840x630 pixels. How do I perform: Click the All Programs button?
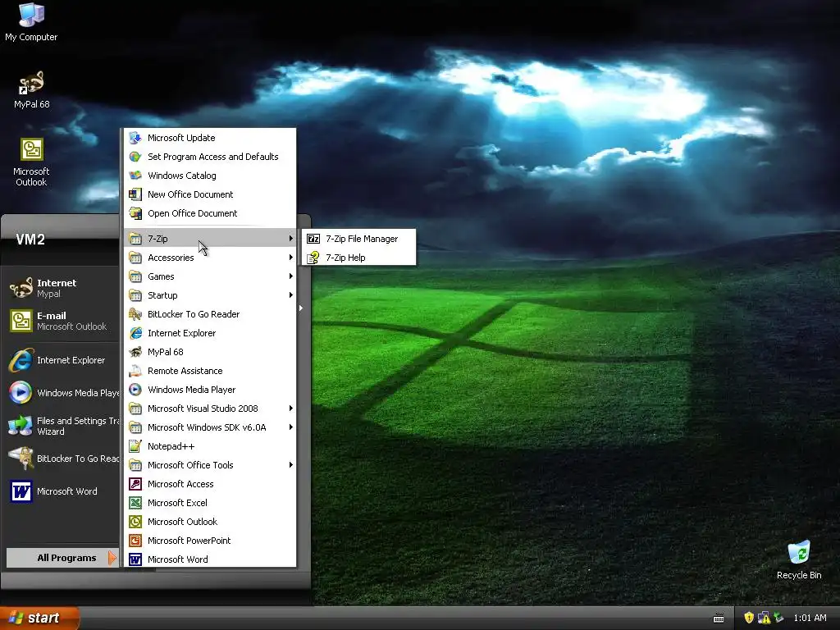pyautogui.click(x=62, y=558)
